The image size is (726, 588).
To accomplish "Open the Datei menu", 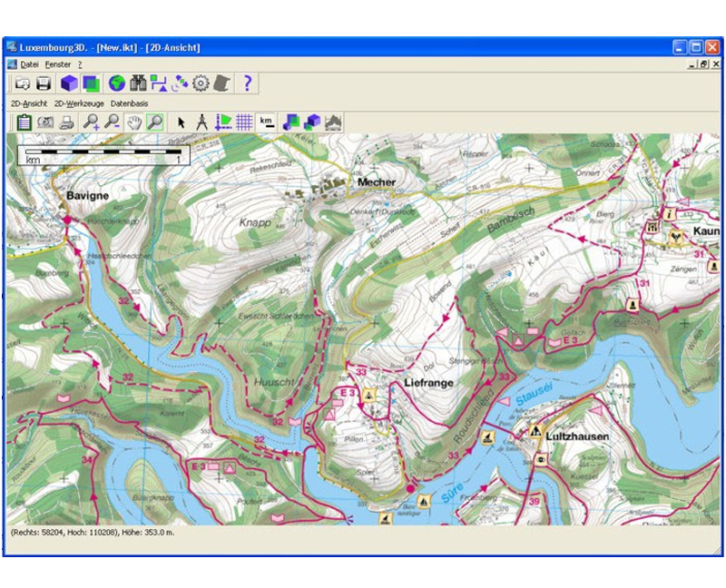I will point(30,64).
